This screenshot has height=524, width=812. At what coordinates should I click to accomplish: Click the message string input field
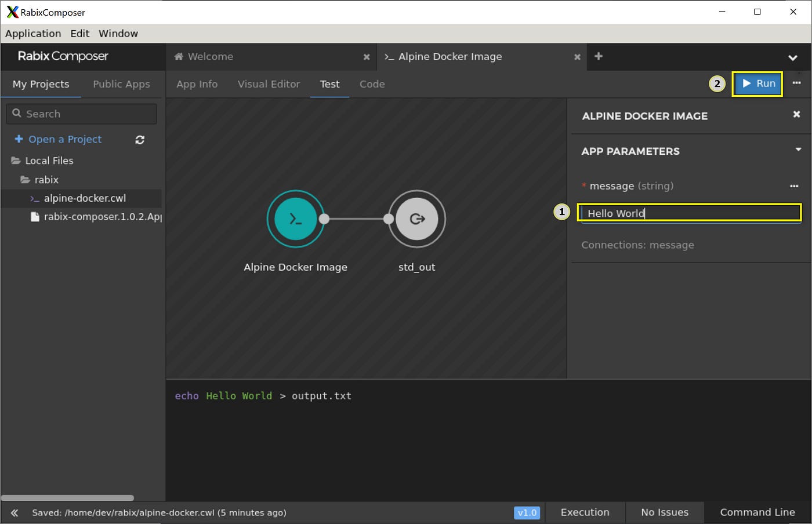[691, 213]
